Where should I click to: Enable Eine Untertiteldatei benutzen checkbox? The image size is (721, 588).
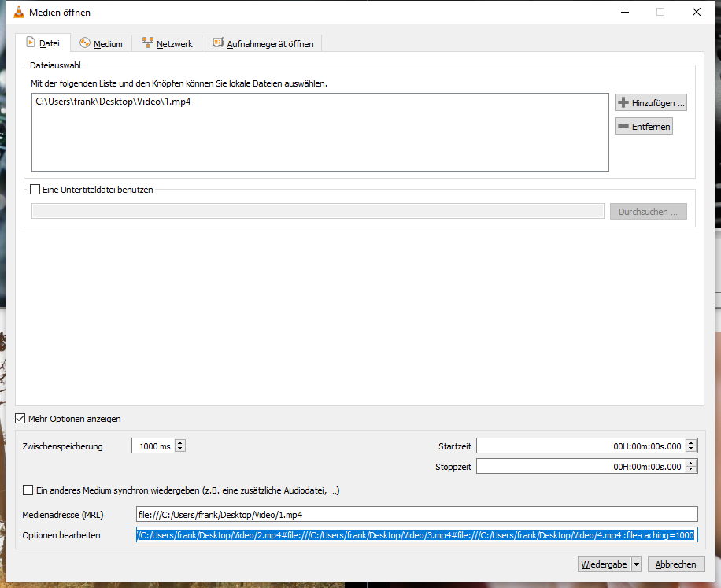[x=35, y=190]
